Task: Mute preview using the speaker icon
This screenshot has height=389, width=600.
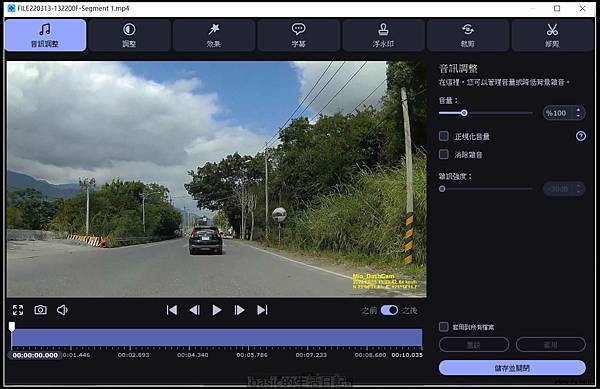Action: (x=62, y=310)
